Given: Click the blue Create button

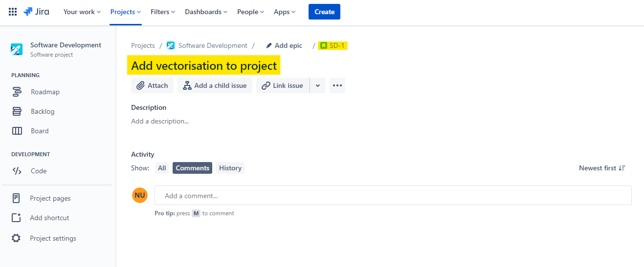Looking at the screenshot, I should 324,12.
